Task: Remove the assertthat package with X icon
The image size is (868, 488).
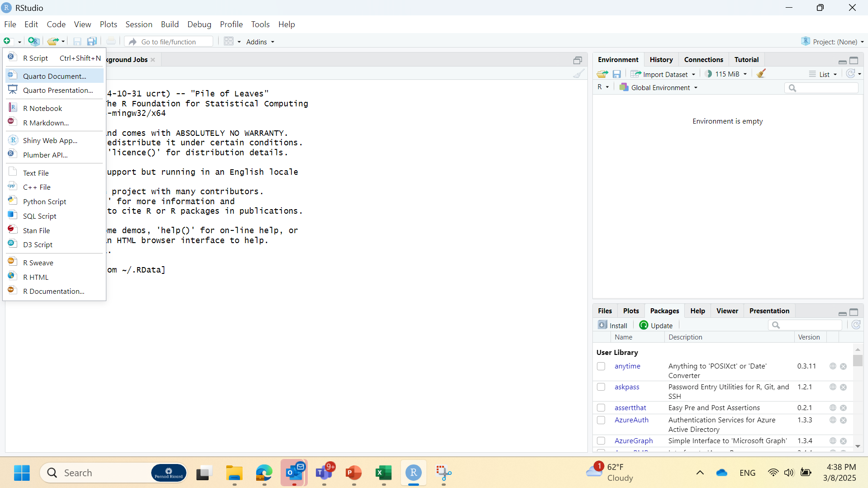Action: 843,408
